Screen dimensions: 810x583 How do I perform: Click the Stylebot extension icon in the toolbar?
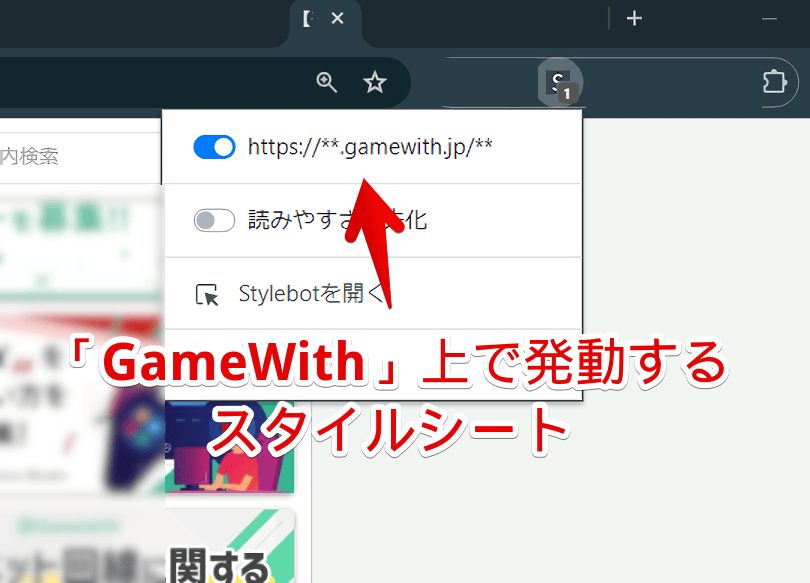(x=560, y=82)
